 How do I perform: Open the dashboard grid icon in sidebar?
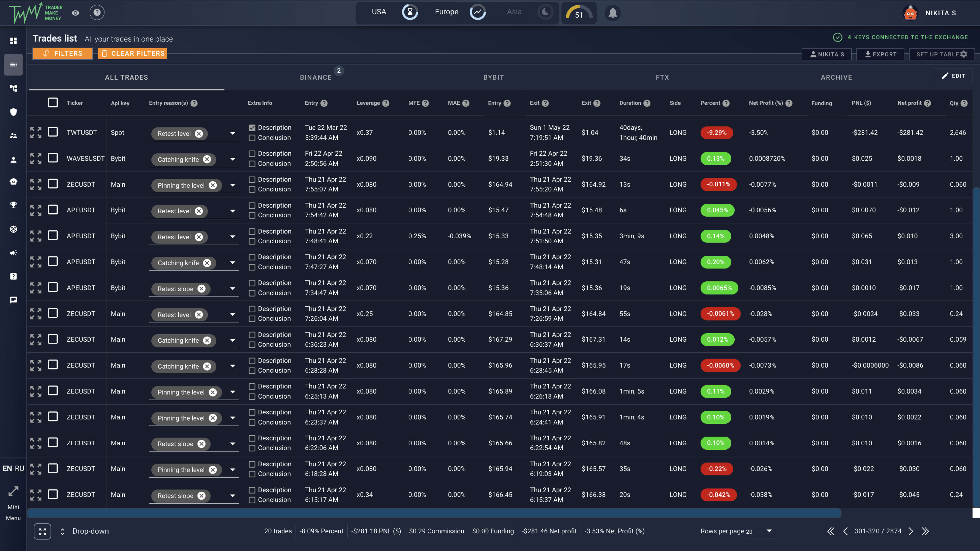tap(13, 41)
